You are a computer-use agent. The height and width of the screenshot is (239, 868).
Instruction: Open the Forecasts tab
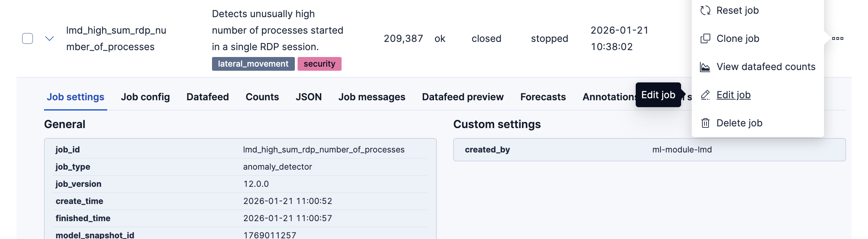tap(543, 97)
